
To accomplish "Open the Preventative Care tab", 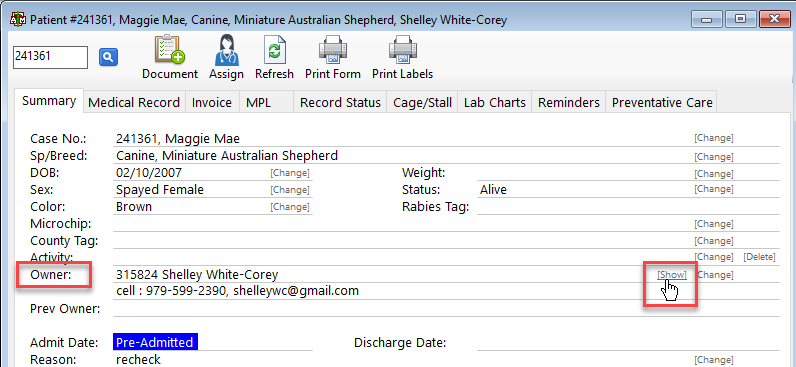I will [662, 103].
